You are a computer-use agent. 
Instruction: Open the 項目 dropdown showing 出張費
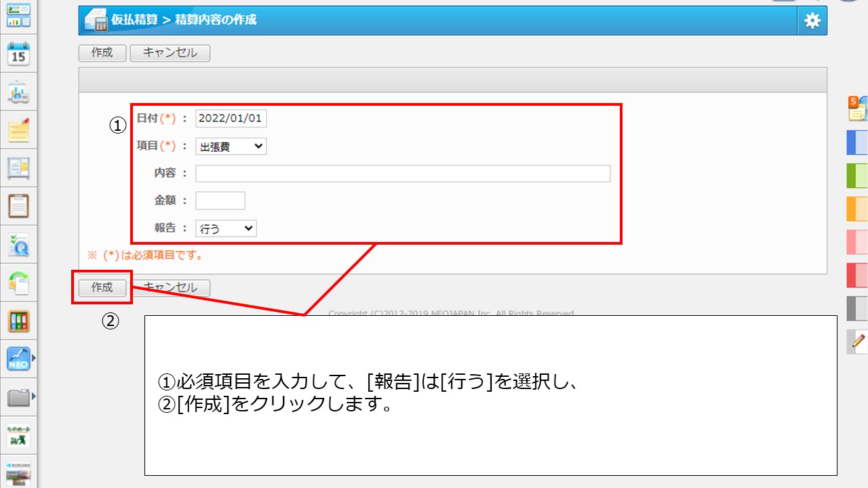pyautogui.click(x=231, y=146)
